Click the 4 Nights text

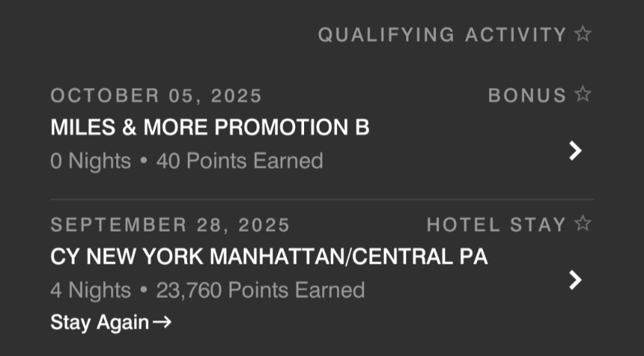pyautogui.click(x=90, y=290)
